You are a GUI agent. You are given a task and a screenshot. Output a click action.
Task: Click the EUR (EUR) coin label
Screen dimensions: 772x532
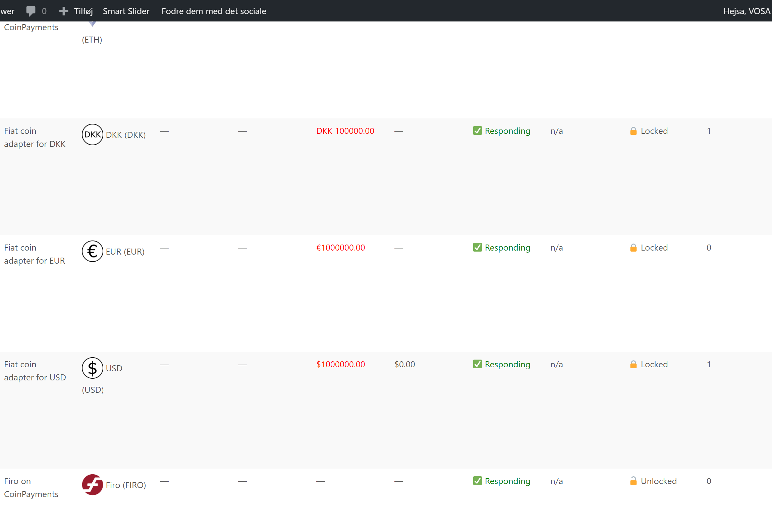coord(125,252)
